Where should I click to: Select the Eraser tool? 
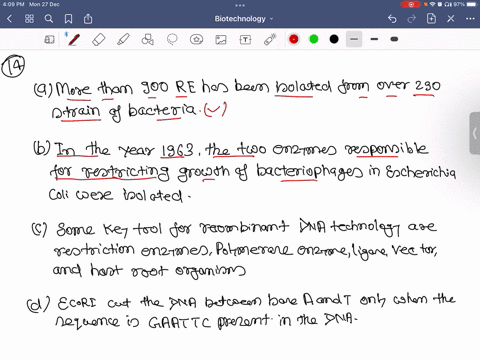coord(99,39)
